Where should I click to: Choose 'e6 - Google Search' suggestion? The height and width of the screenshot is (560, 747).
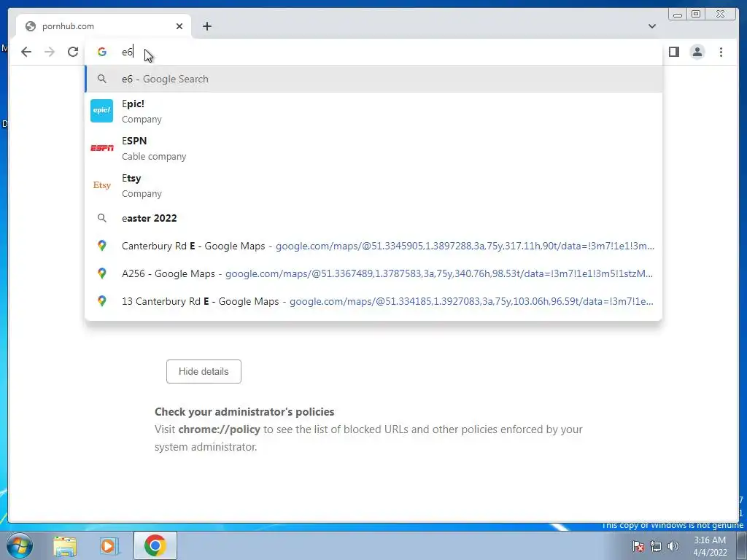click(373, 79)
